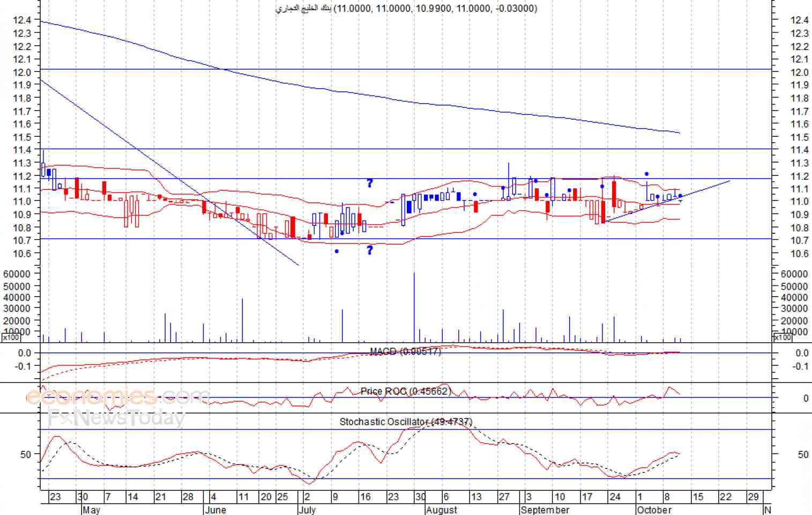Click the -0.1 MACD value on right axis

point(801,366)
